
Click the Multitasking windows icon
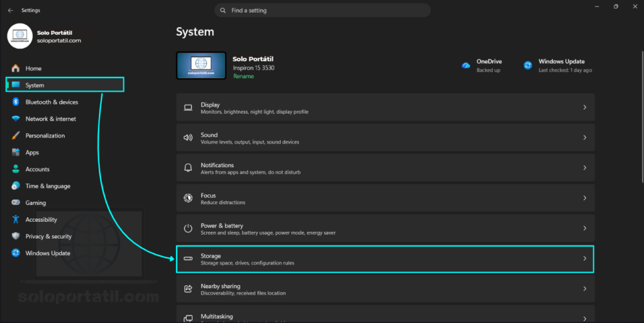tap(188, 319)
